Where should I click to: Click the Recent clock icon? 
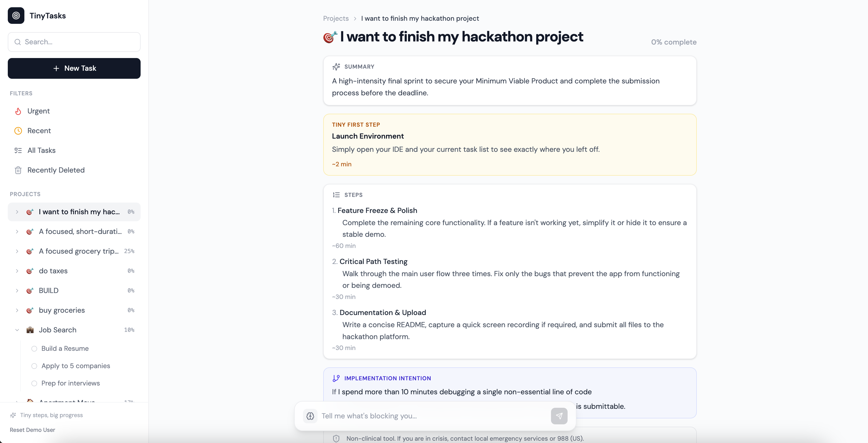tap(18, 131)
